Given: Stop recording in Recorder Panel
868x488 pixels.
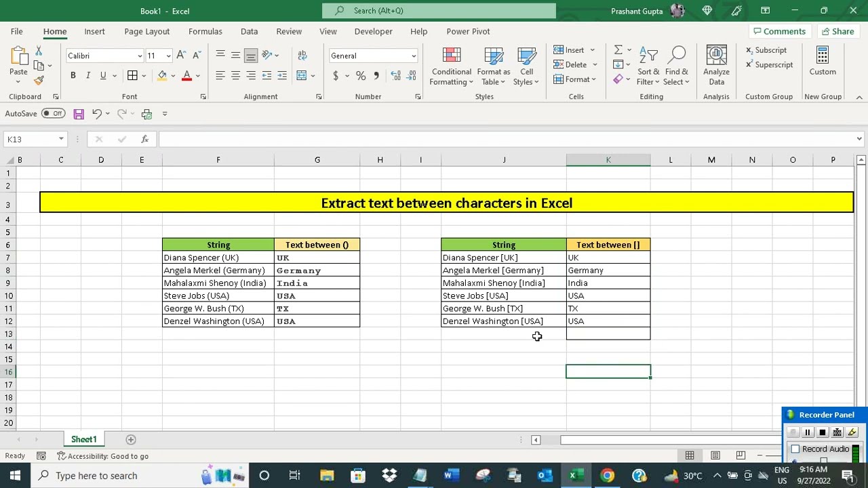Looking at the screenshot, I should click(823, 432).
